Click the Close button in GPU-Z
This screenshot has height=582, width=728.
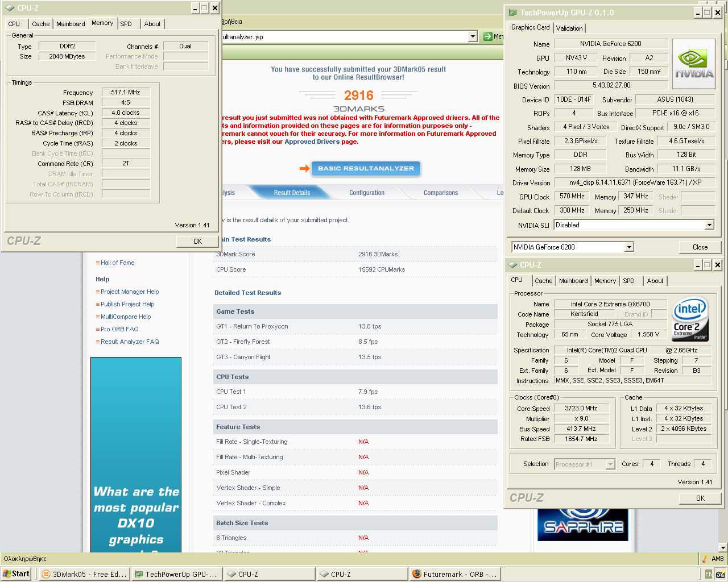[x=700, y=247]
